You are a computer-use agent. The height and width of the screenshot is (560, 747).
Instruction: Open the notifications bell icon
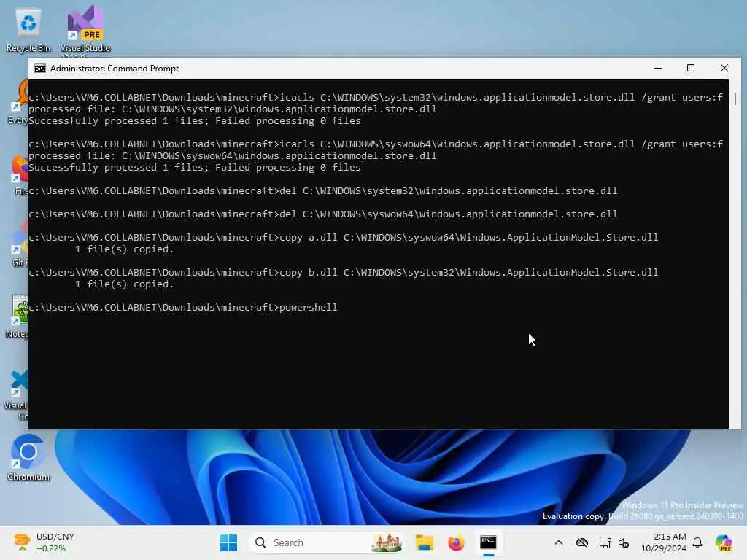tap(697, 542)
